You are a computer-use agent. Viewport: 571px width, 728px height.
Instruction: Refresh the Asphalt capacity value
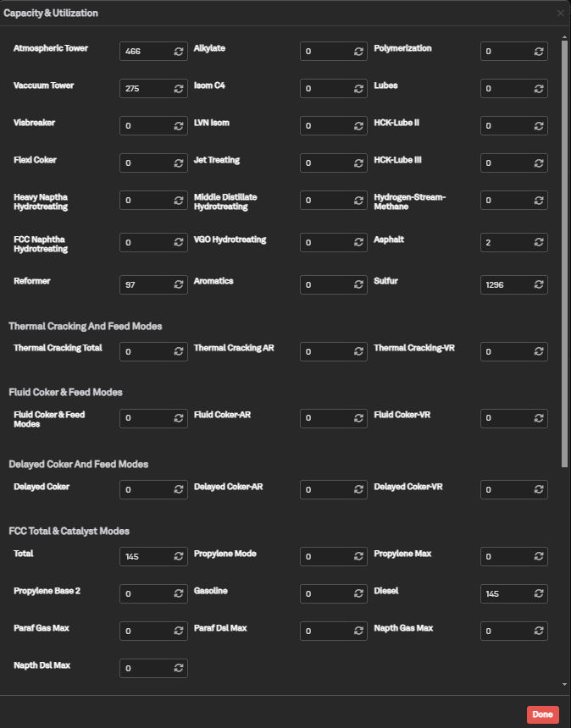click(538, 243)
